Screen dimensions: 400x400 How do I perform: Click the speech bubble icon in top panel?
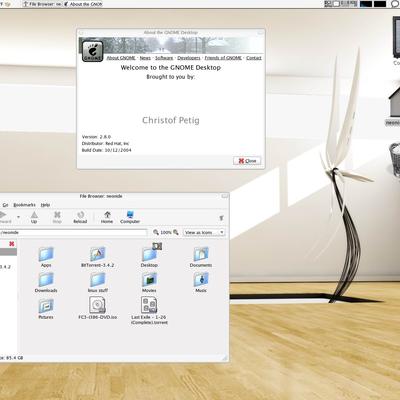395,4
